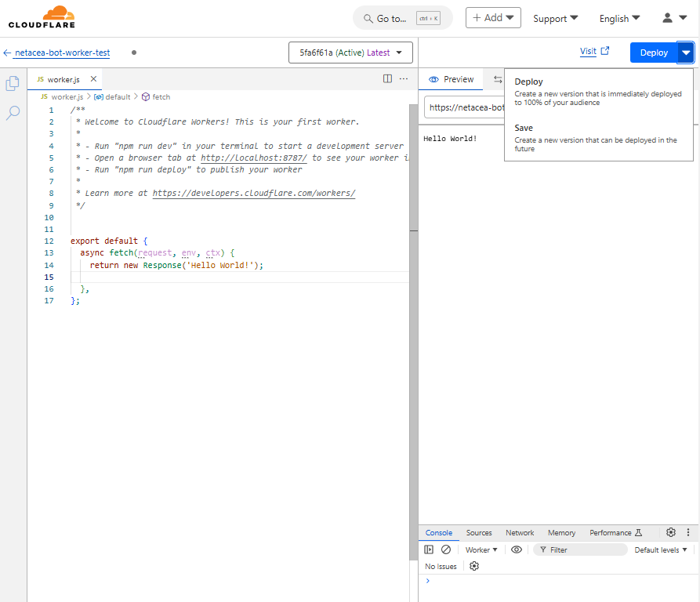Open the Worker context dropdown
Screen dimensions: 700x602
[x=481, y=549]
